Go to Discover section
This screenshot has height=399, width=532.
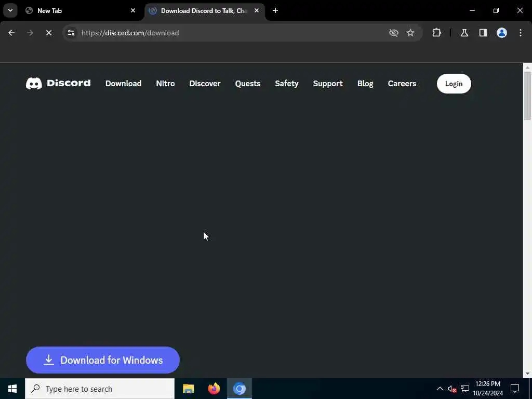(205, 84)
